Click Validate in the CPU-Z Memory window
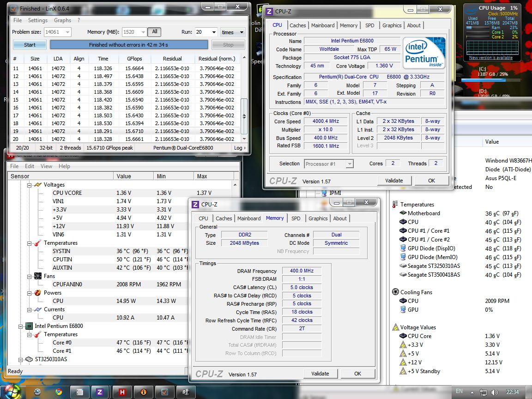 [320, 374]
